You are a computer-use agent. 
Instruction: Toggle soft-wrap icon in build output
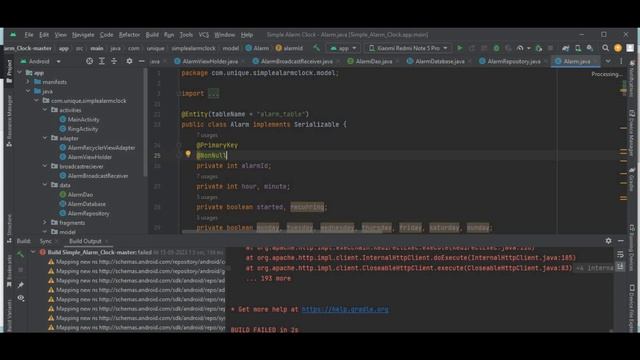click(x=620, y=254)
